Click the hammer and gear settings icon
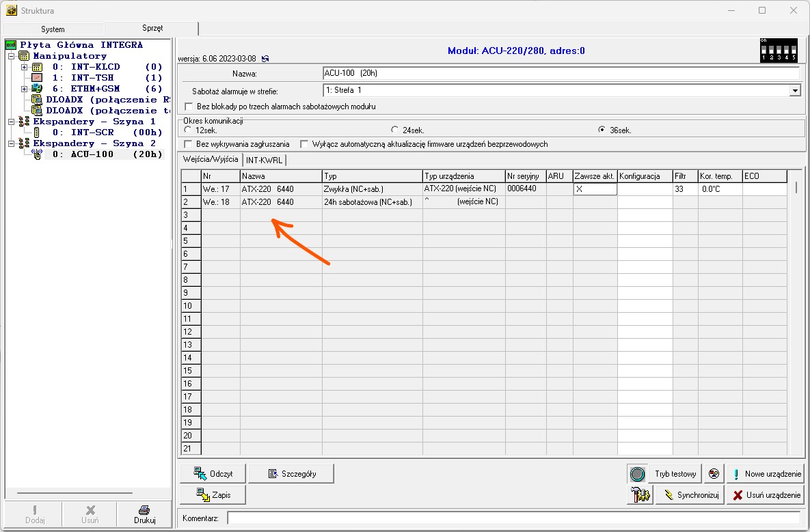Screen dimensions: 810x532 pyautogui.click(x=636, y=495)
